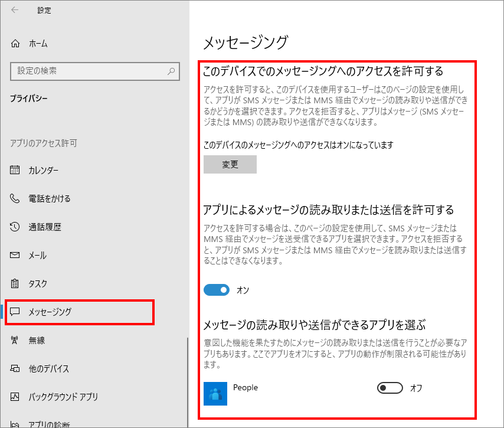
Task: Click the 設定 window title text
Action: 44,10
